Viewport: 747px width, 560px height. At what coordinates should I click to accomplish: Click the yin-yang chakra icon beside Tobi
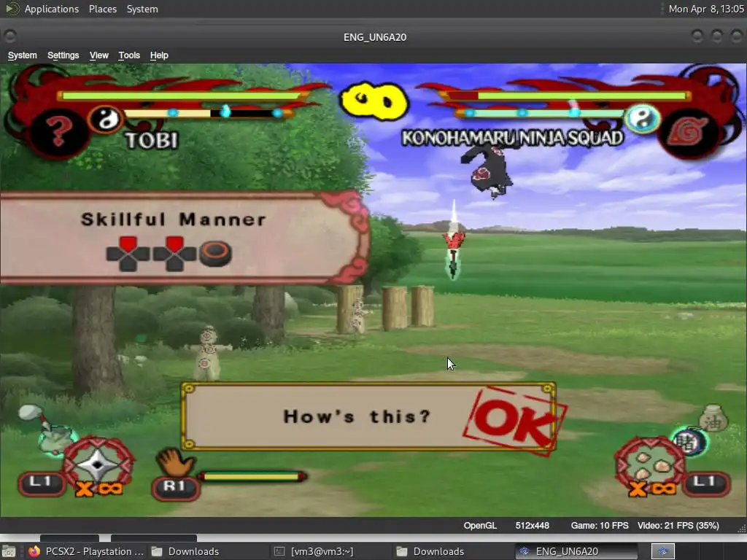pos(105,119)
